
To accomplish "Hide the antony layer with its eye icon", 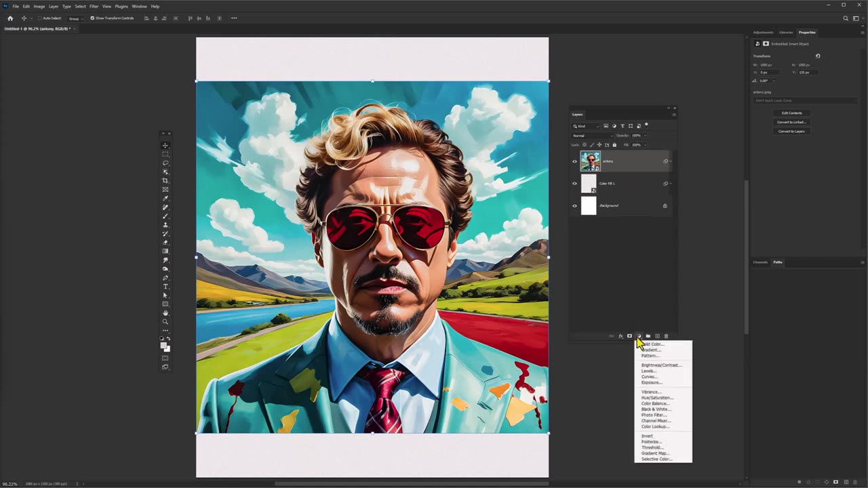I will point(574,161).
